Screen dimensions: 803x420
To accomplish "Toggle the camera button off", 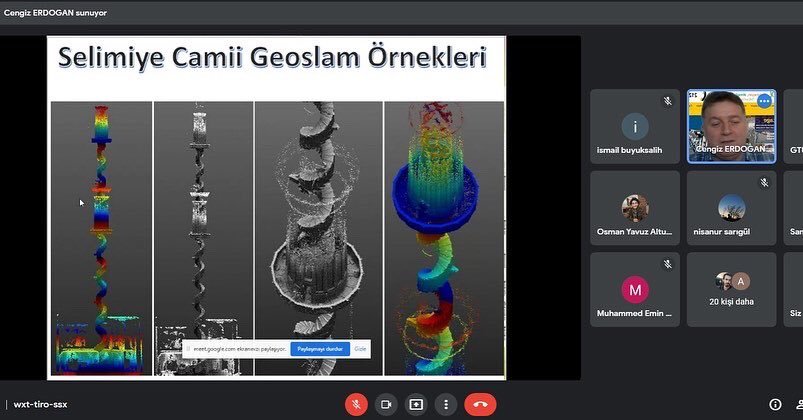I will point(386,405).
